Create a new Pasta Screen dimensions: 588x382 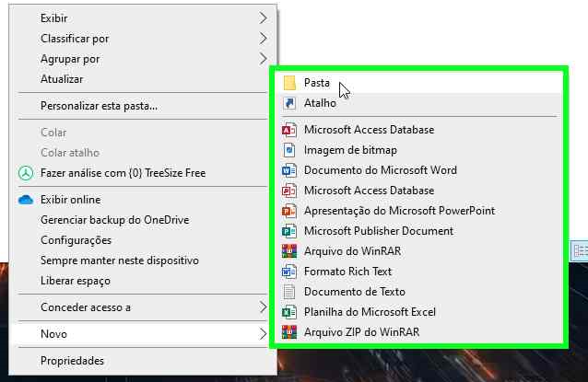[x=418, y=83]
